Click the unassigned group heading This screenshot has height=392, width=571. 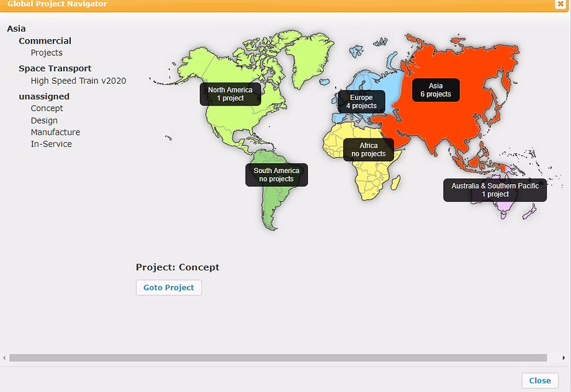(44, 97)
